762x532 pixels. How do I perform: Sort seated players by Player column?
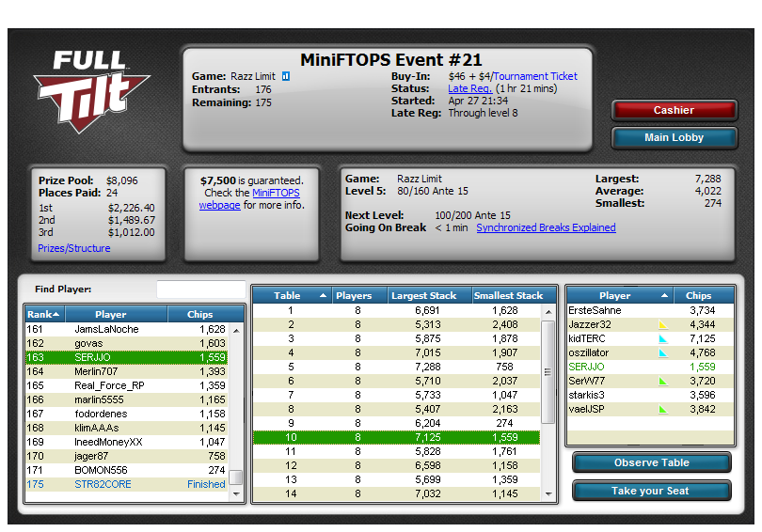click(620, 295)
